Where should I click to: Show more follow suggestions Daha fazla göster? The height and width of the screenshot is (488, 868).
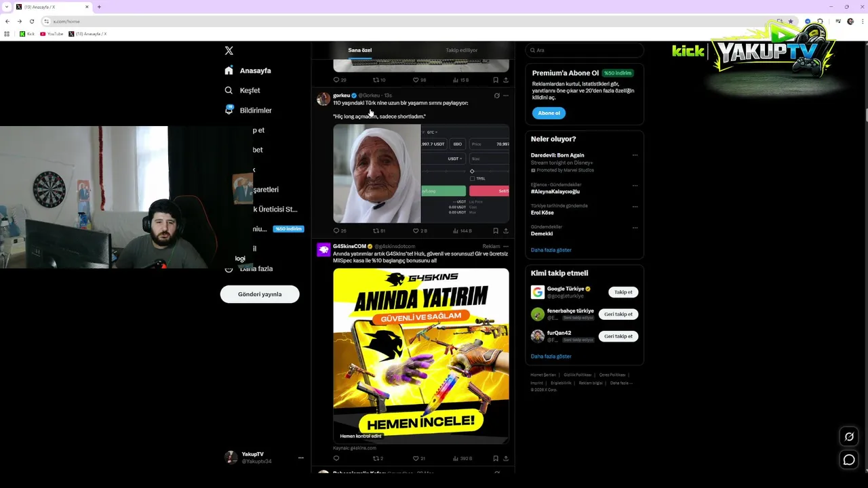[551, 357]
